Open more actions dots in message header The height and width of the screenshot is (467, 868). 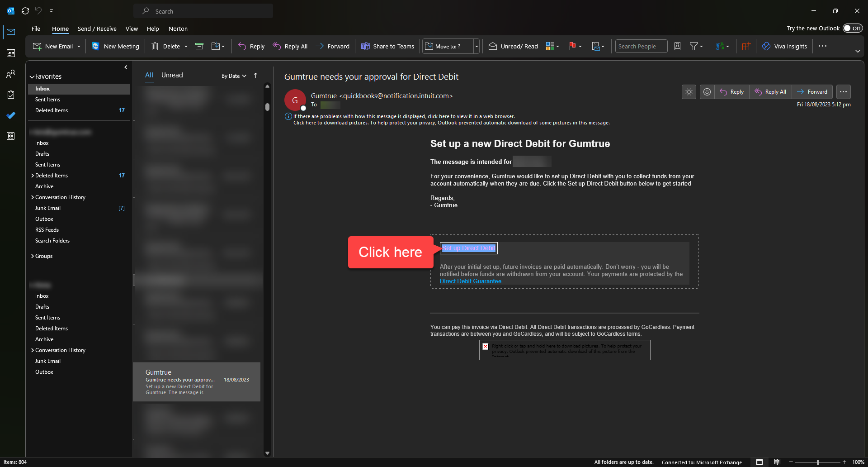[x=844, y=92]
